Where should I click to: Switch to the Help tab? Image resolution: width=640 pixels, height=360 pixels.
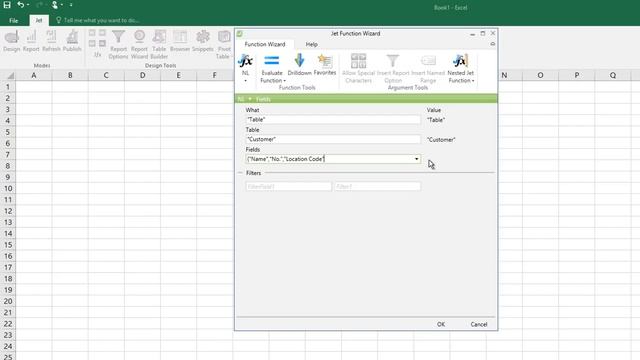coord(311,44)
